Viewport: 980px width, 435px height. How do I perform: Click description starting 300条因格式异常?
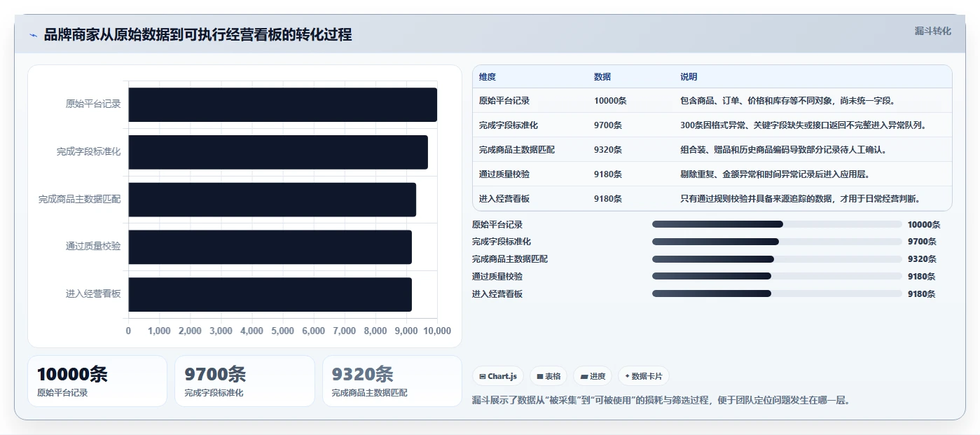(804, 125)
